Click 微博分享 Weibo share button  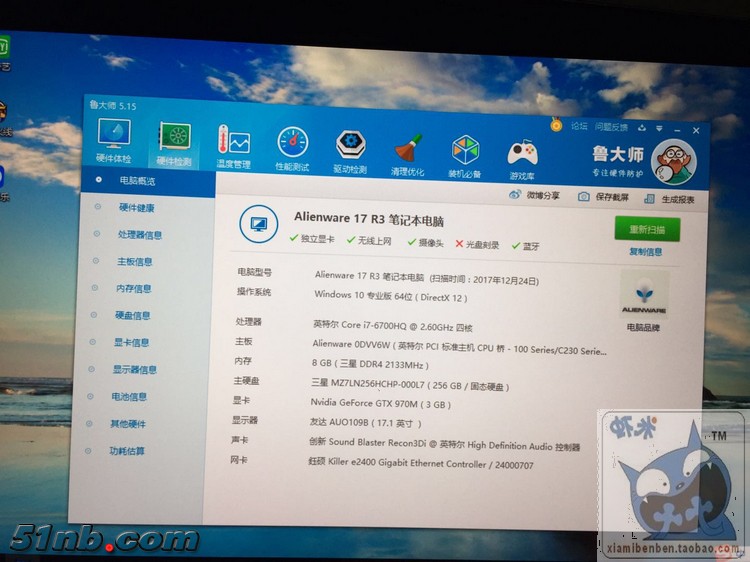(534, 195)
